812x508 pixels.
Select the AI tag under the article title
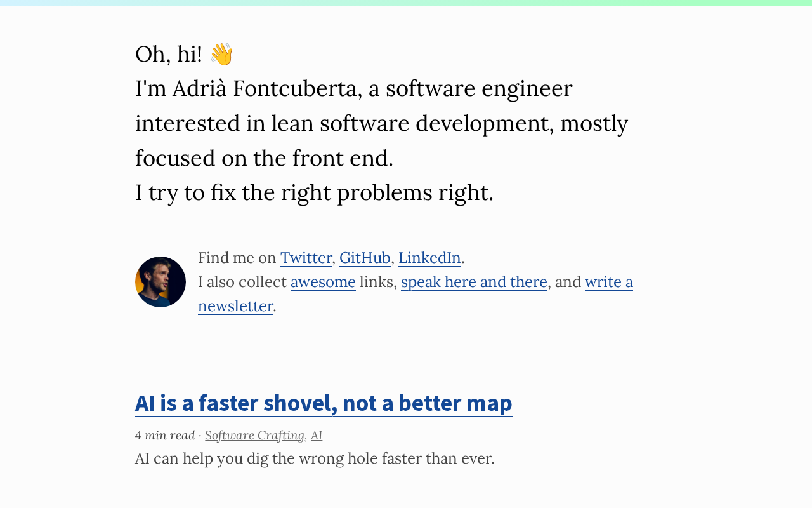click(317, 436)
